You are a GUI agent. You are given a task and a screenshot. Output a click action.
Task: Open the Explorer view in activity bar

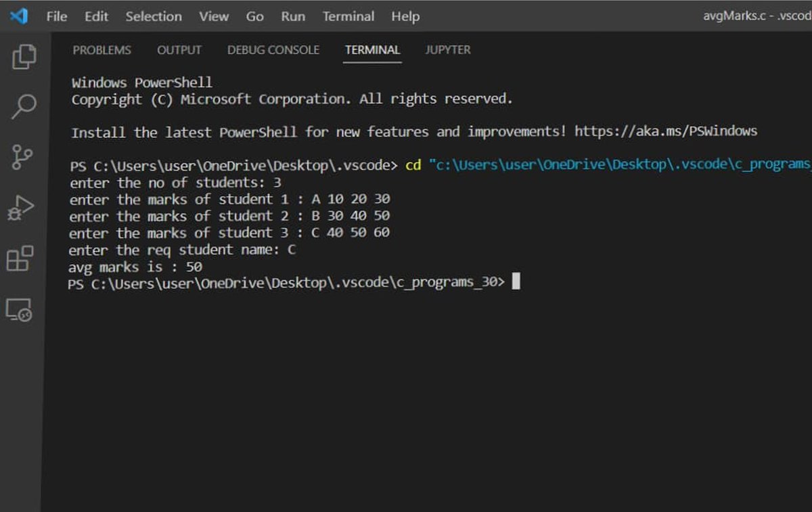coord(24,57)
